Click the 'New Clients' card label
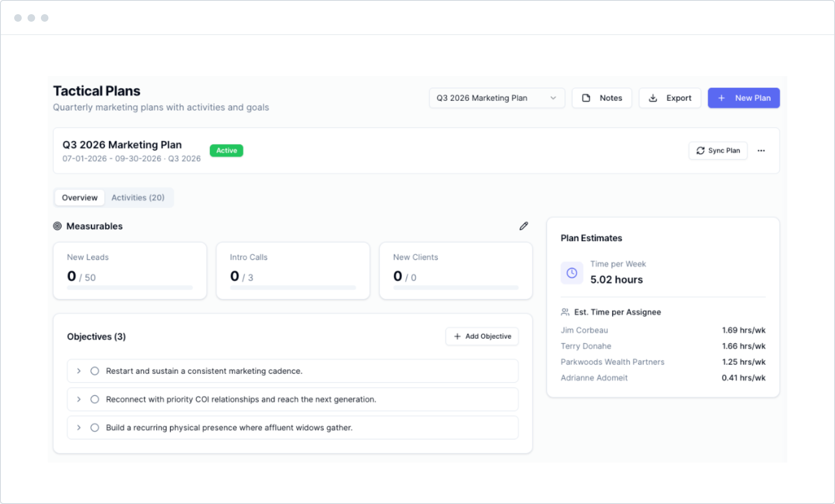The image size is (835, 504). 415,257
